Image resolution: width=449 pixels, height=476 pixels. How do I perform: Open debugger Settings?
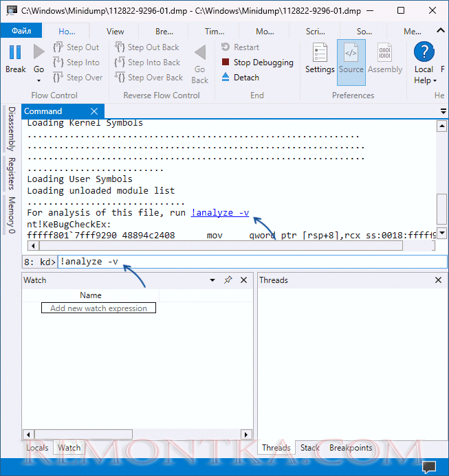click(320, 58)
